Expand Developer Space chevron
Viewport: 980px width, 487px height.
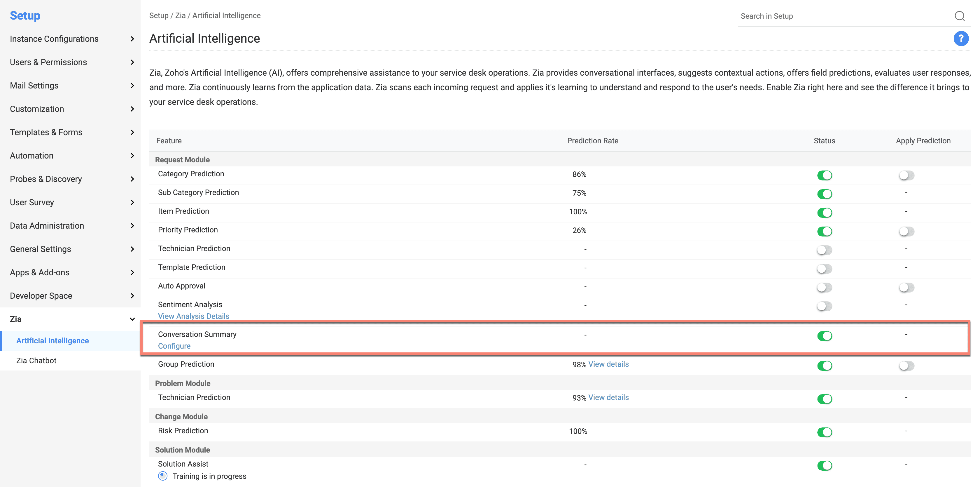tap(132, 296)
